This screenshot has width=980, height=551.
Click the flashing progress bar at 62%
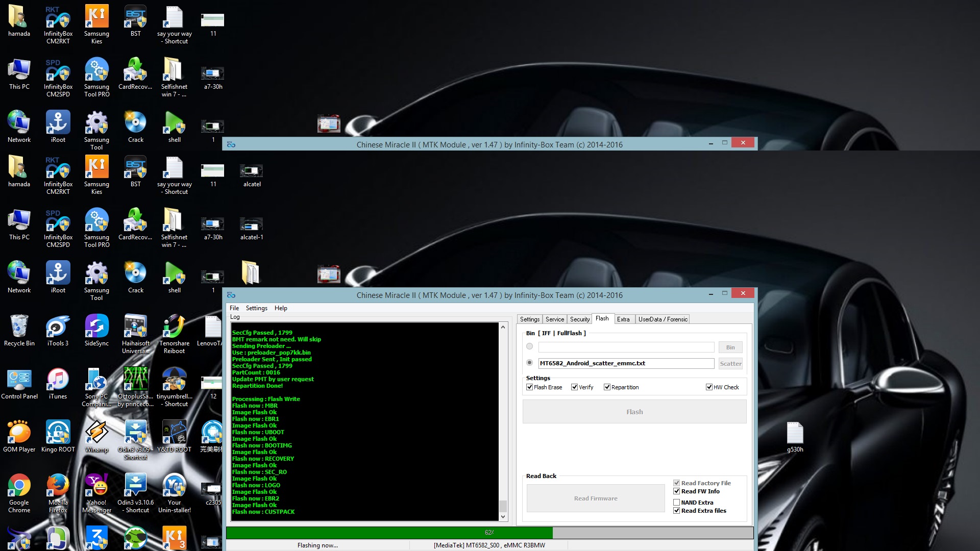489,533
